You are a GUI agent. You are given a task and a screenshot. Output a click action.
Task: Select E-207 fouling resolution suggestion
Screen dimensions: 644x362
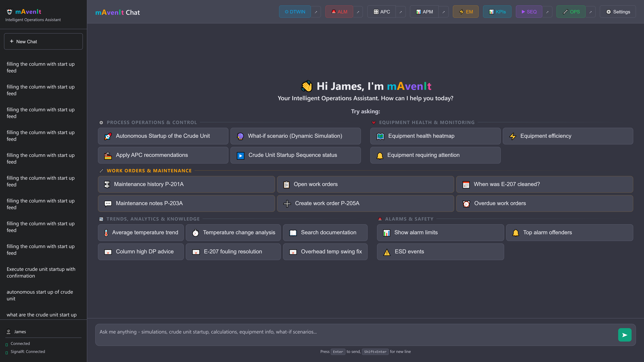[x=233, y=252]
